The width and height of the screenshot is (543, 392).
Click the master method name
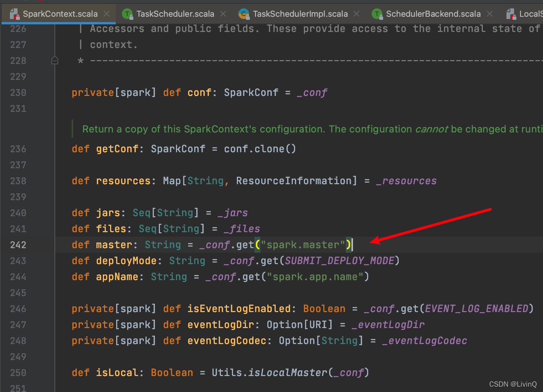[114, 245]
